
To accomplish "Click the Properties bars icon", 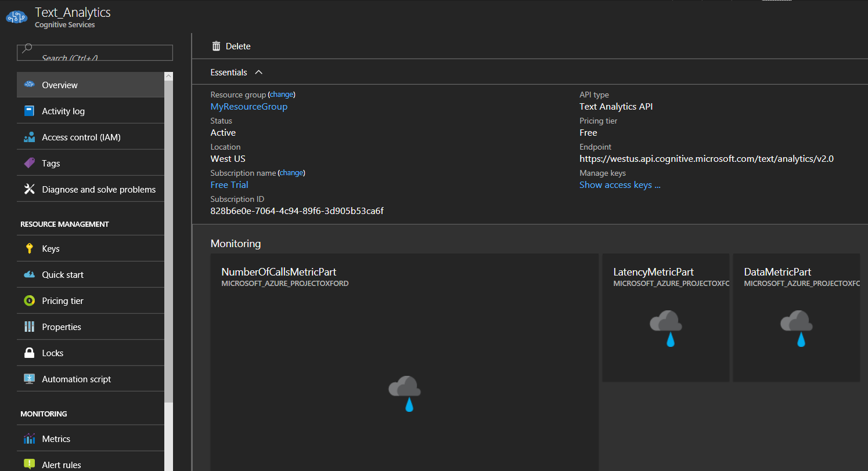I will click(x=29, y=327).
